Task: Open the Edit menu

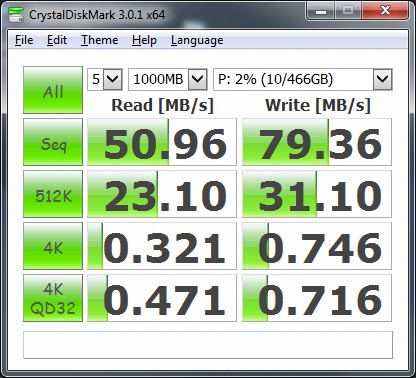Action: (x=57, y=40)
